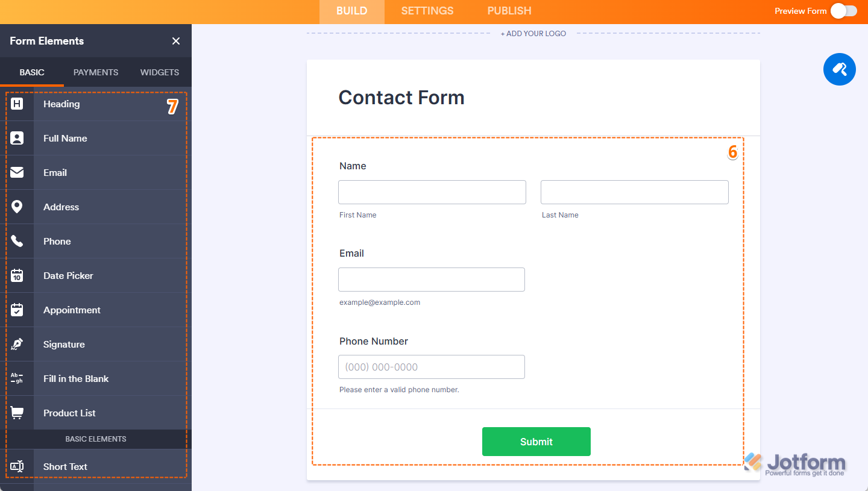Switch to the SETTINGS tab
This screenshot has width=868, height=491.
[427, 11]
